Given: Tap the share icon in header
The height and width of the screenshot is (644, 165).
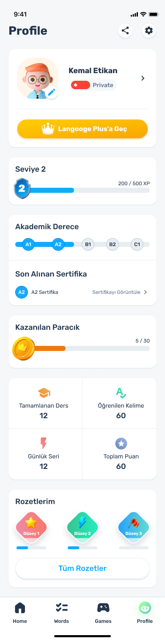Looking at the screenshot, I should pos(125,31).
